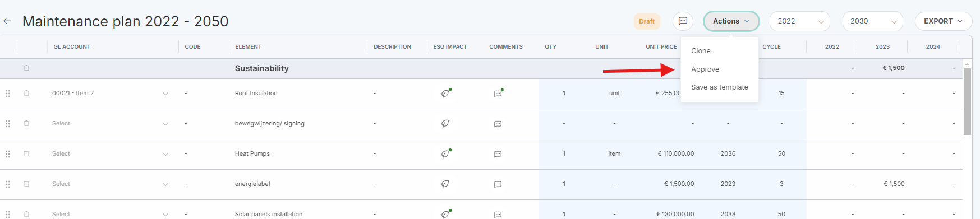Click the GL ACCOUNT column header

(72, 47)
